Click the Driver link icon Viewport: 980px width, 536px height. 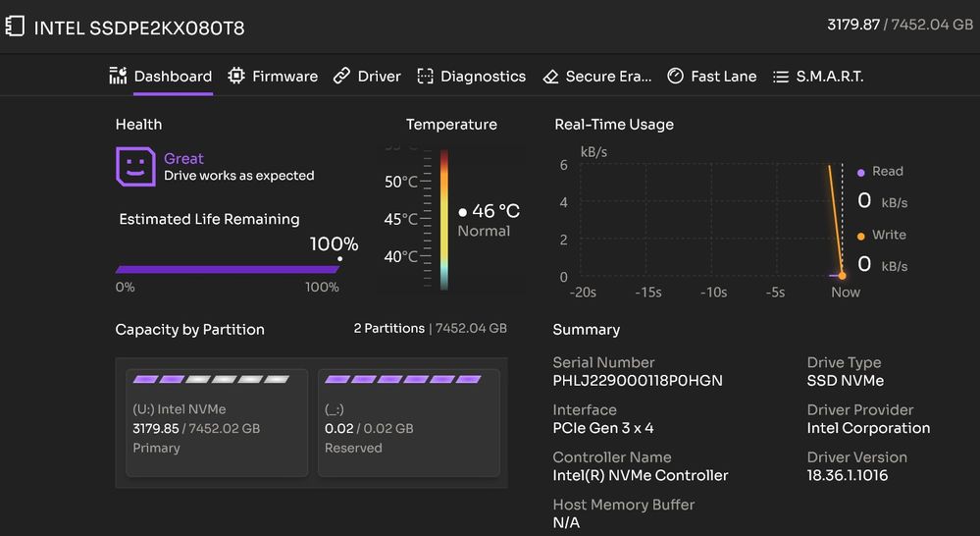(x=341, y=76)
